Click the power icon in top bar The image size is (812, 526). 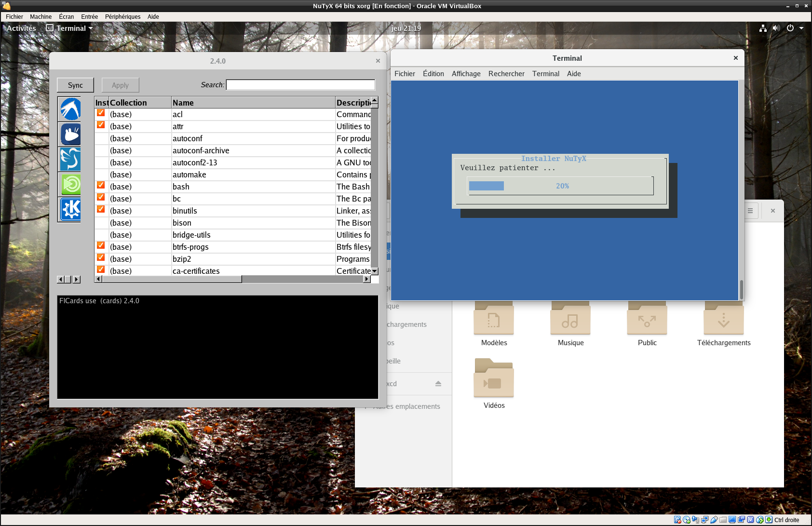point(790,28)
